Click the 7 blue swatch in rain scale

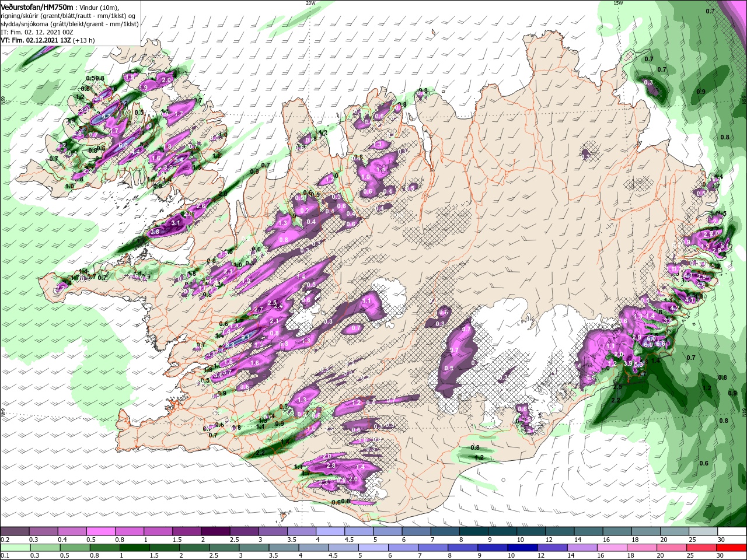(x=433, y=548)
